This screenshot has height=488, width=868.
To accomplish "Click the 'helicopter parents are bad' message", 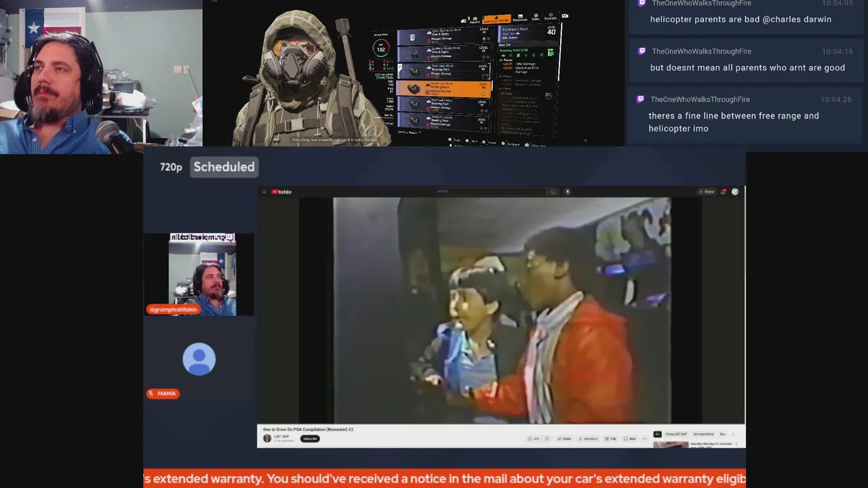I will tap(741, 19).
